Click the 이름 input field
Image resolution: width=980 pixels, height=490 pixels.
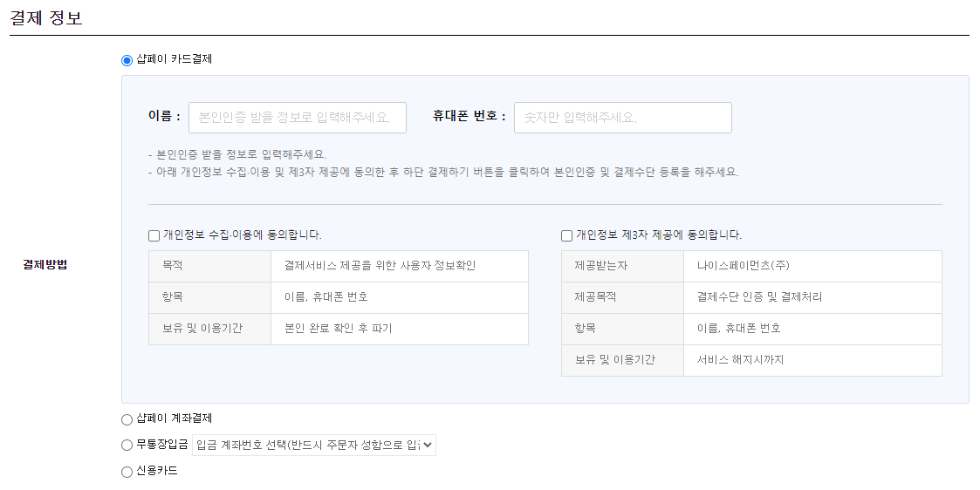(x=297, y=118)
